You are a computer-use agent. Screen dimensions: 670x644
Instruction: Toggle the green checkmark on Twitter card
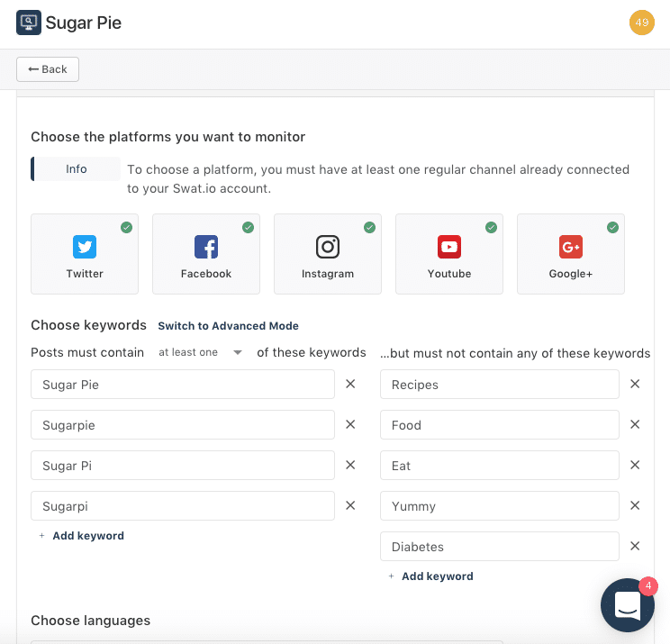point(126,227)
